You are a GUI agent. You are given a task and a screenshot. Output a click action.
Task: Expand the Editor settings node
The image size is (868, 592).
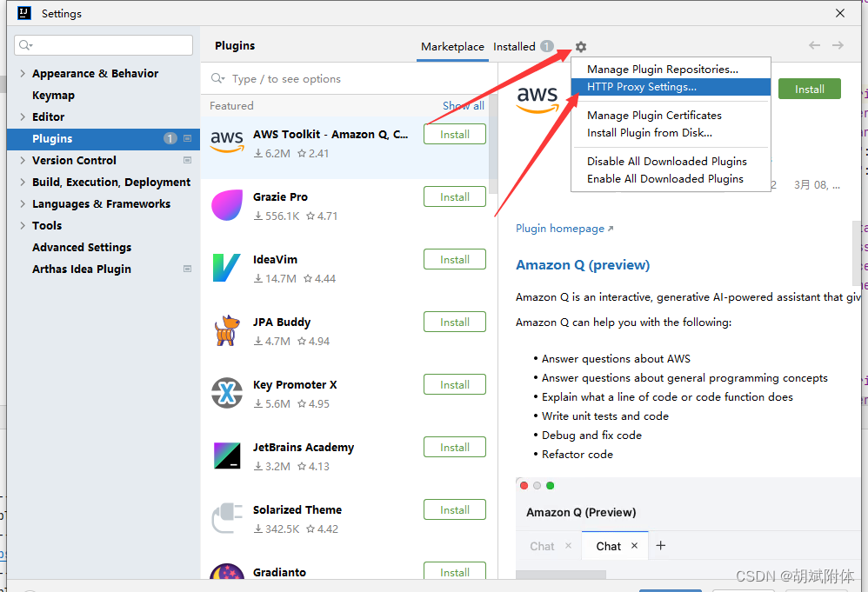[23, 116]
